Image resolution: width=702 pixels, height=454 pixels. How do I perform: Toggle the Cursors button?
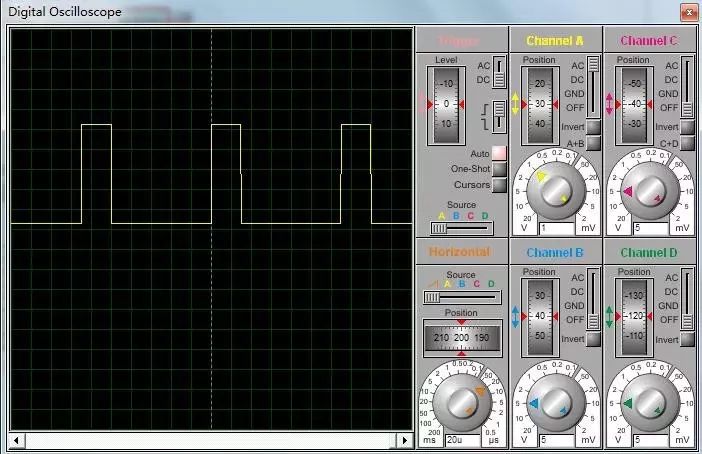[498, 184]
